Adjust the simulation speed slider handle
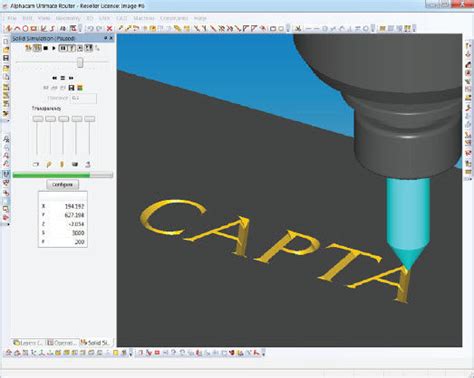Viewport: 474px width, 378px height. [80, 62]
